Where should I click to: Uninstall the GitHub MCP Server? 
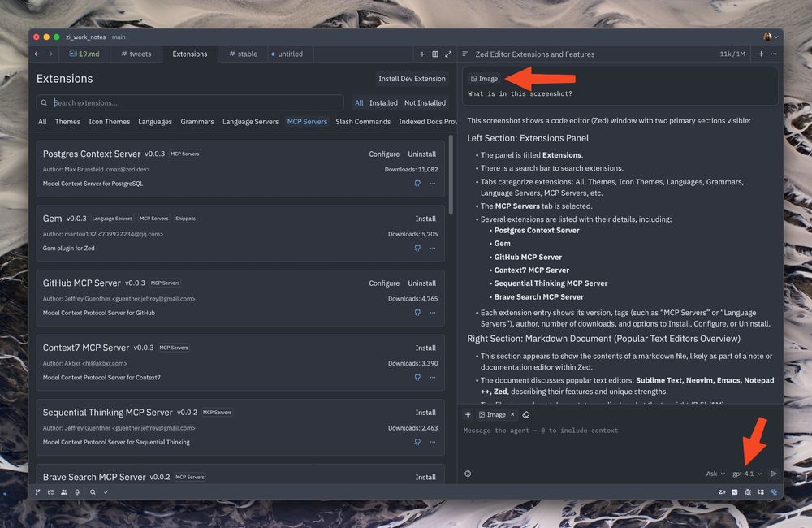coord(421,283)
